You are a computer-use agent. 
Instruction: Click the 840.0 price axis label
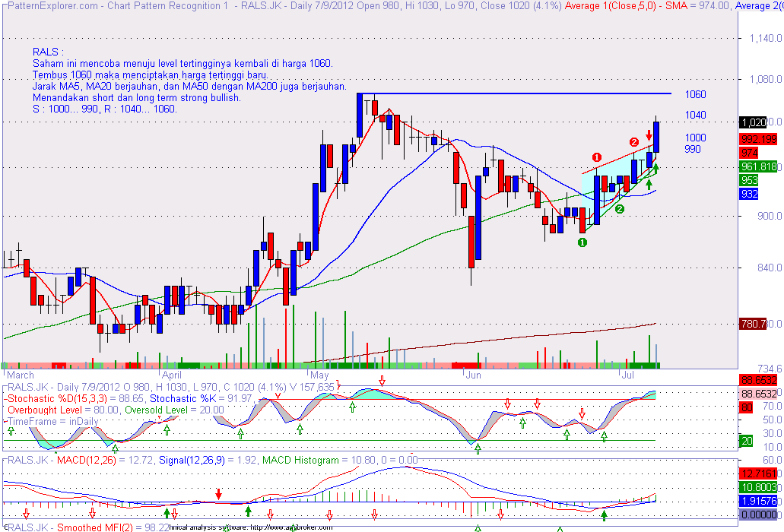point(770,268)
